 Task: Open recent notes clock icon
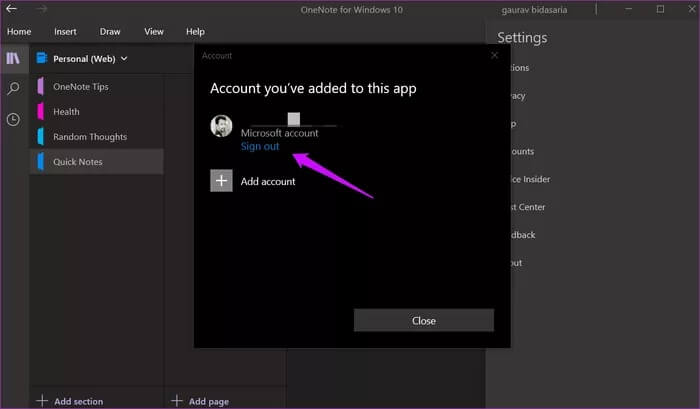coord(13,119)
